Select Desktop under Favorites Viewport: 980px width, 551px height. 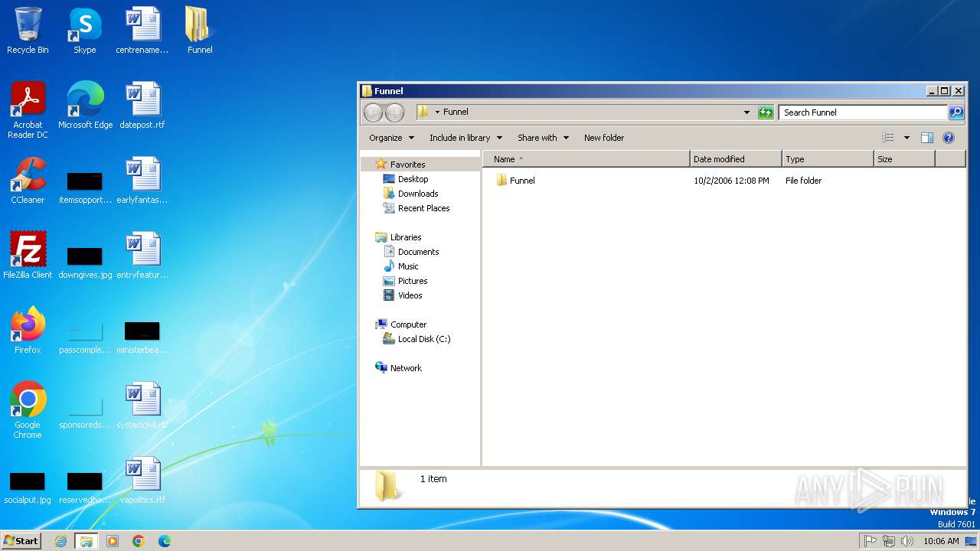coord(413,179)
